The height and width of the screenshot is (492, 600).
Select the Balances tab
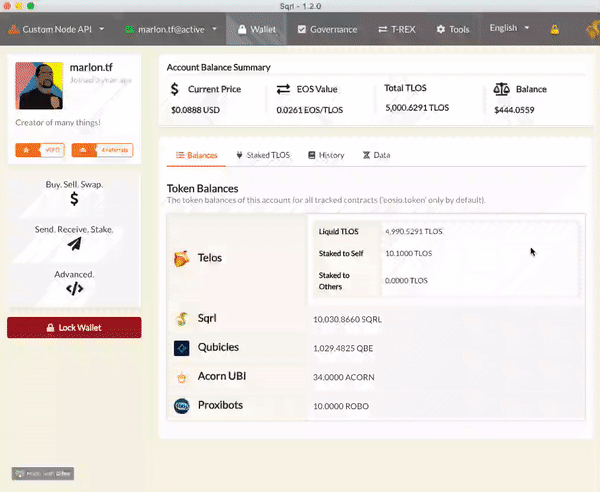click(x=196, y=155)
